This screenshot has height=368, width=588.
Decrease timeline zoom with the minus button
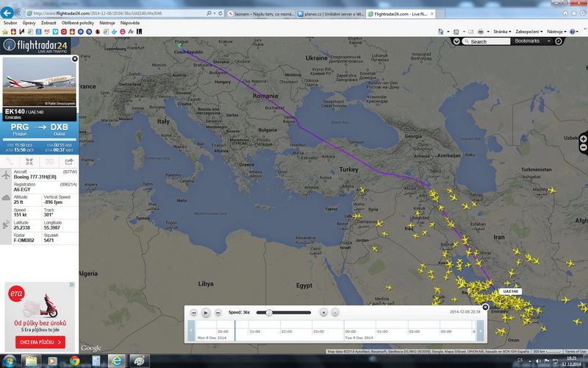pos(335,312)
